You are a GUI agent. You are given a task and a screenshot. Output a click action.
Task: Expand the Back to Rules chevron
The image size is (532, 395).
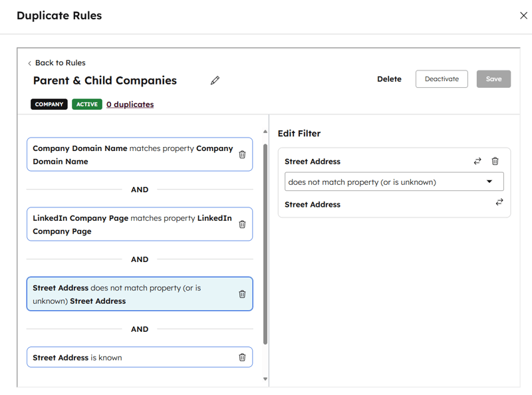[29, 63]
